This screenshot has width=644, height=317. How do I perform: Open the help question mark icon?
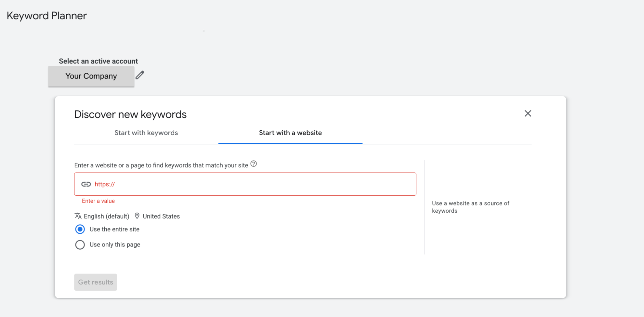pos(254,164)
